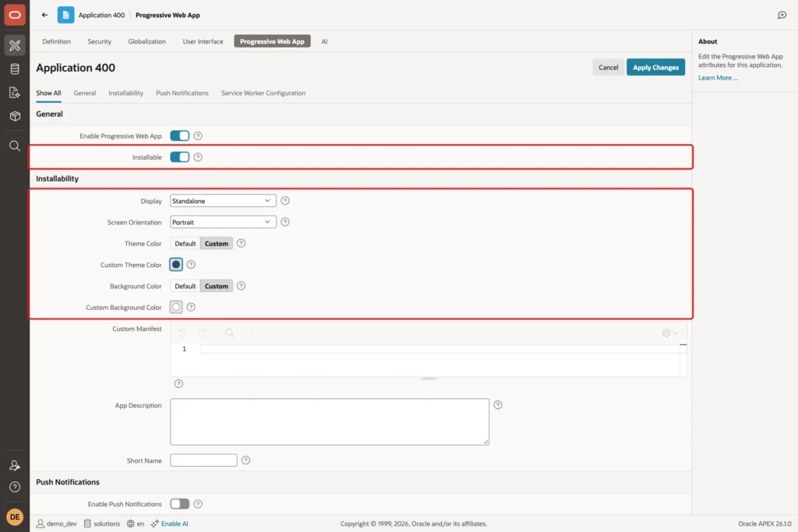Viewport: 798px width, 532px height.
Task: Toggle the Installable switch
Action: pyautogui.click(x=180, y=157)
